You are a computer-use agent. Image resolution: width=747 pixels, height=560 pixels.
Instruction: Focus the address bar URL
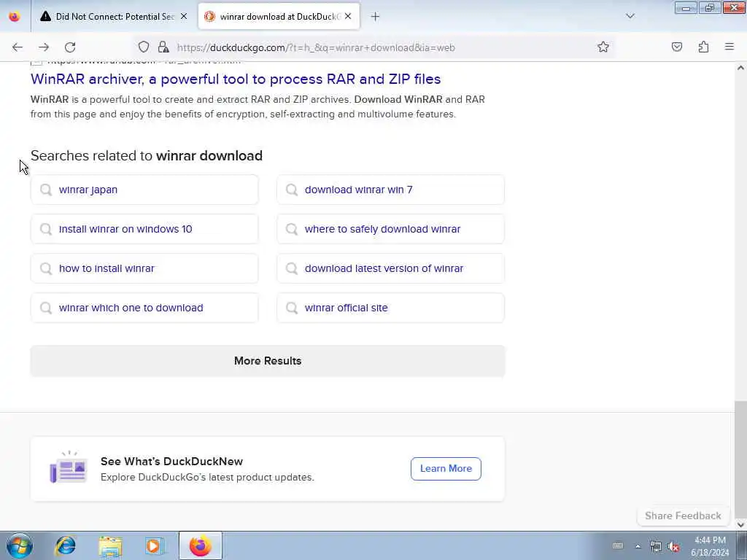(x=316, y=47)
